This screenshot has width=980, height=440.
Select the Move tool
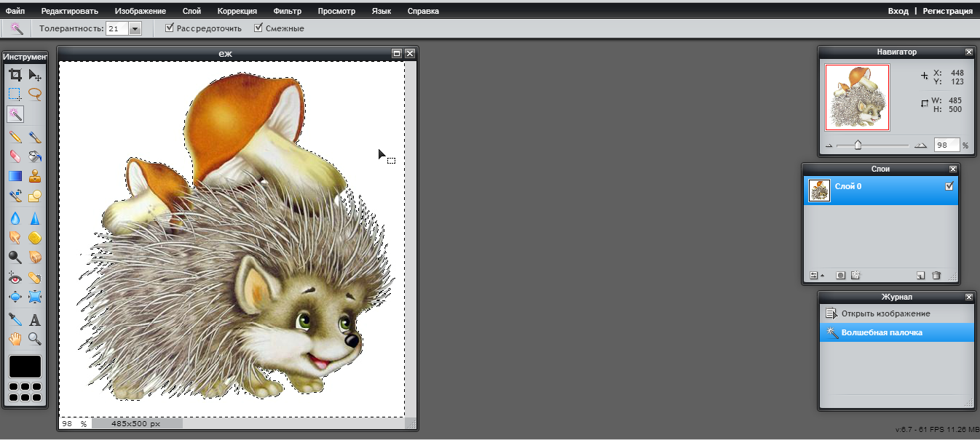(x=34, y=74)
